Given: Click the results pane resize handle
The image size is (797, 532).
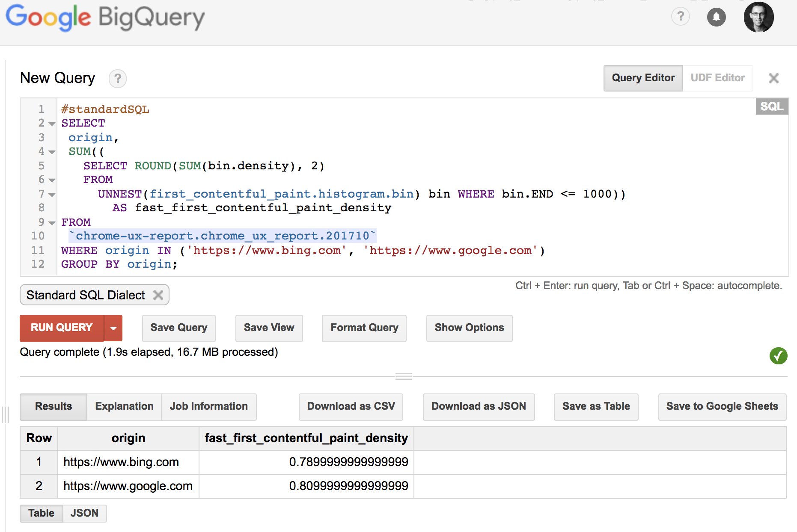Looking at the screenshot, I should point(403,376).
